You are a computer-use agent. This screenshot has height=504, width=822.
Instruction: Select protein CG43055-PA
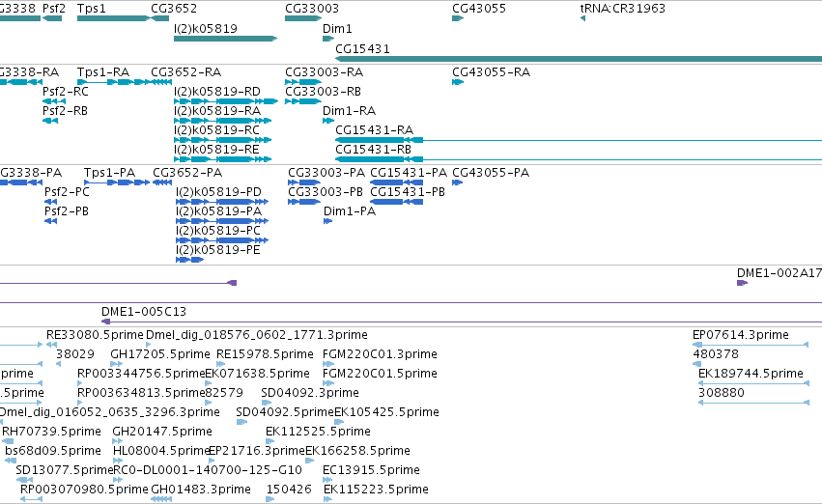[x=458, y=182]
